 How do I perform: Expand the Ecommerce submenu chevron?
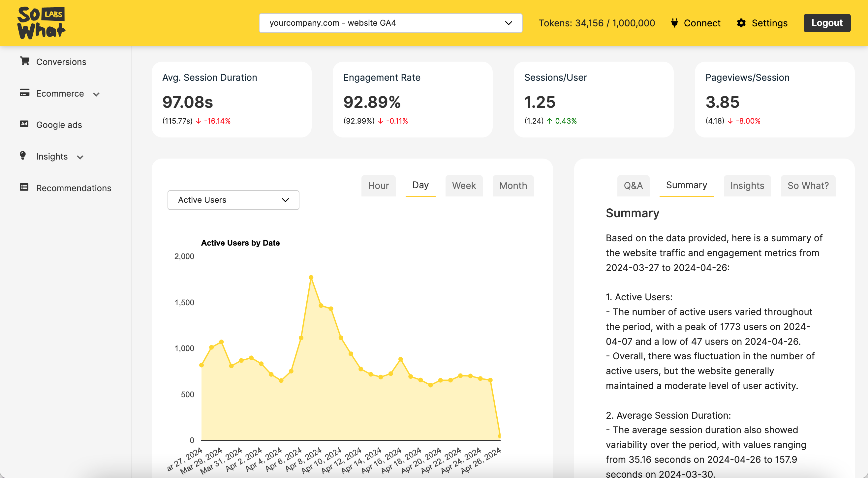click(96, 94)
